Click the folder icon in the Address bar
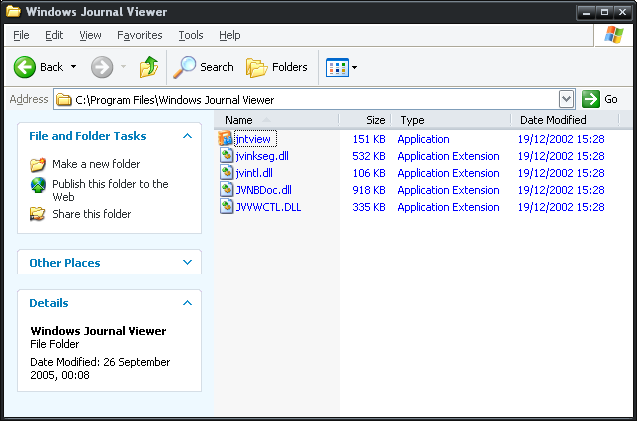Image resolution: width=637 pixels, height=421 pixels. 63,100
